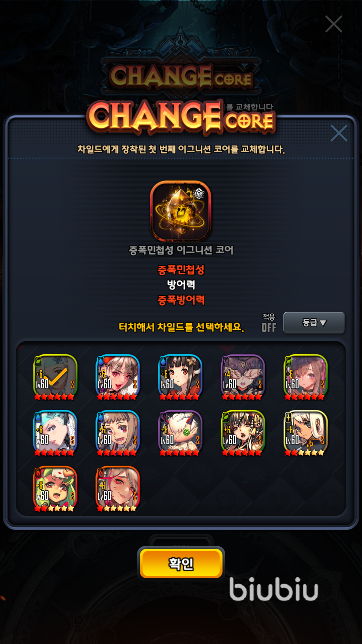Close the Change Core dialog panel

(x=339, y=133)
